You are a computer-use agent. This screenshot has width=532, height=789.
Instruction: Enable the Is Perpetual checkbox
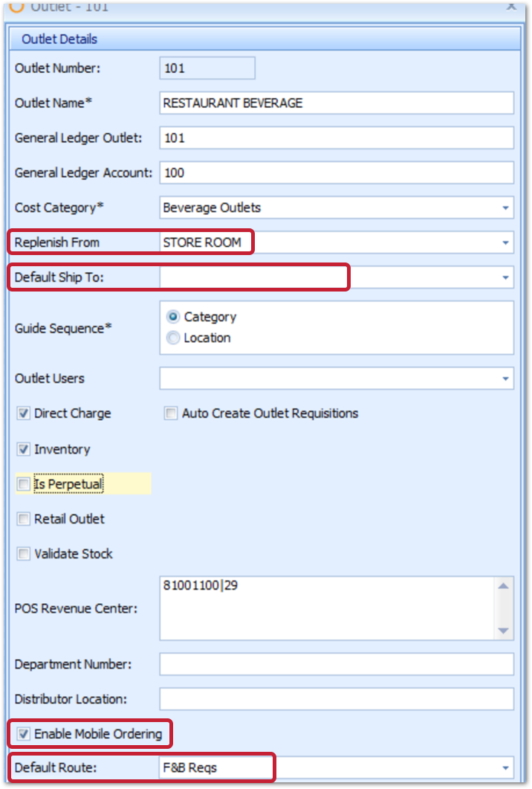tap(23, 484)
